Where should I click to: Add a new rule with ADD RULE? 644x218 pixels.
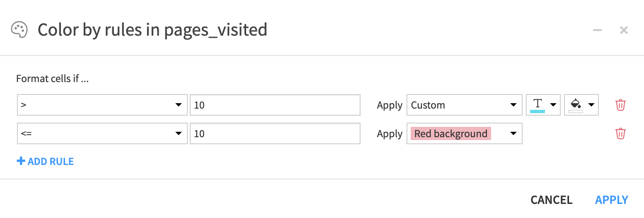point(45,161)
